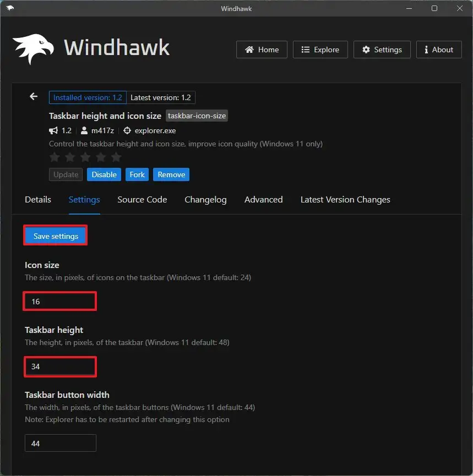473x476 pixels.
Task: Click the author name m417z
Action: [102, 131]
